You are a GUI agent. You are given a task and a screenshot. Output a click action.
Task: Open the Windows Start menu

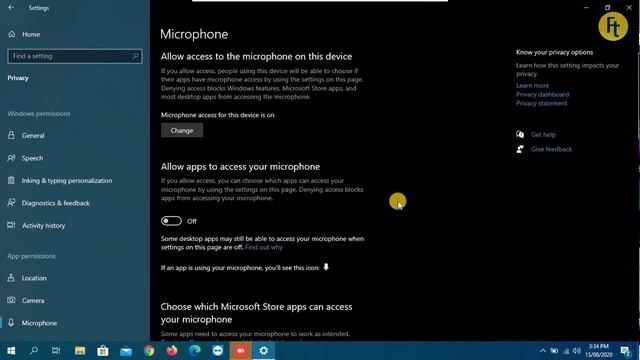click(11, 351)
